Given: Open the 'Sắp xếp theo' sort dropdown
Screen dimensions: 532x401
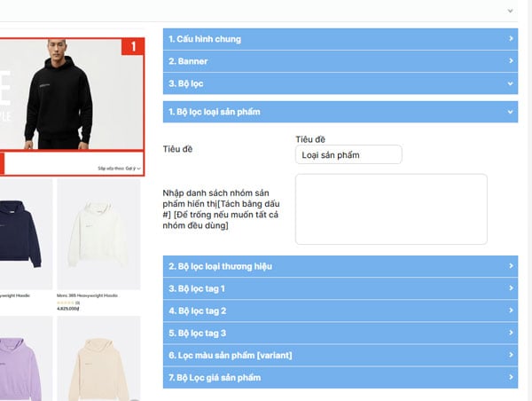Looking at the screenshot, I should (x=119, y=169).
